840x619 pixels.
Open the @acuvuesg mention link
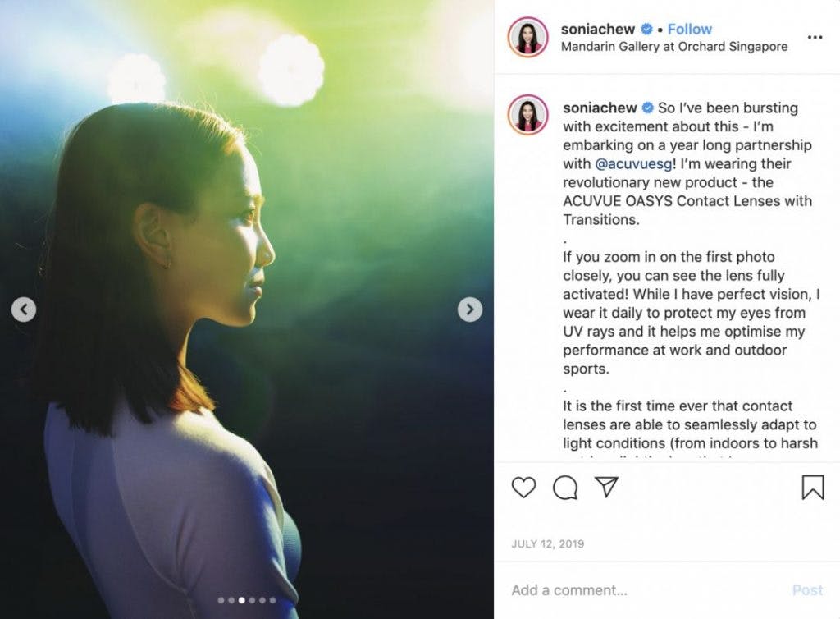coord(633,164)
